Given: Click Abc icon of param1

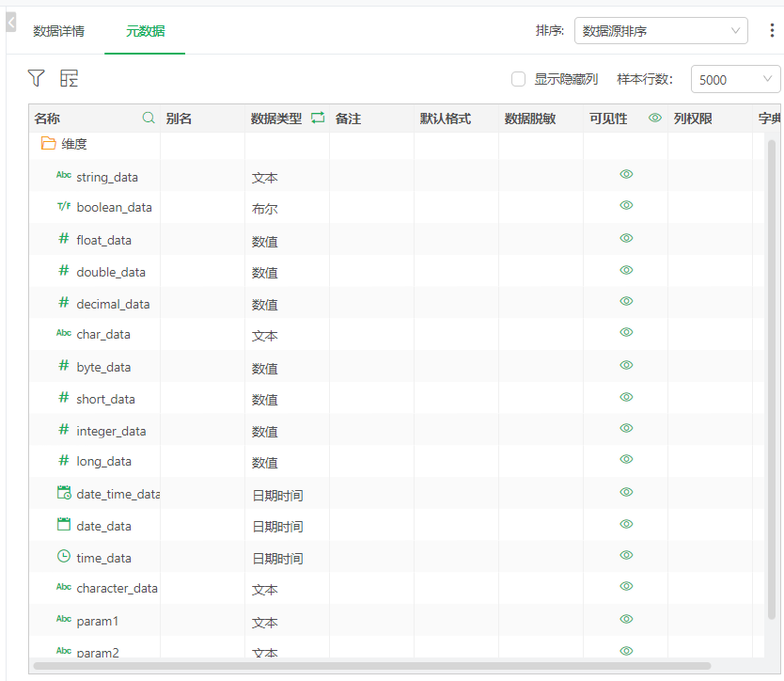Looking at the screenshot, I should 64,619.
